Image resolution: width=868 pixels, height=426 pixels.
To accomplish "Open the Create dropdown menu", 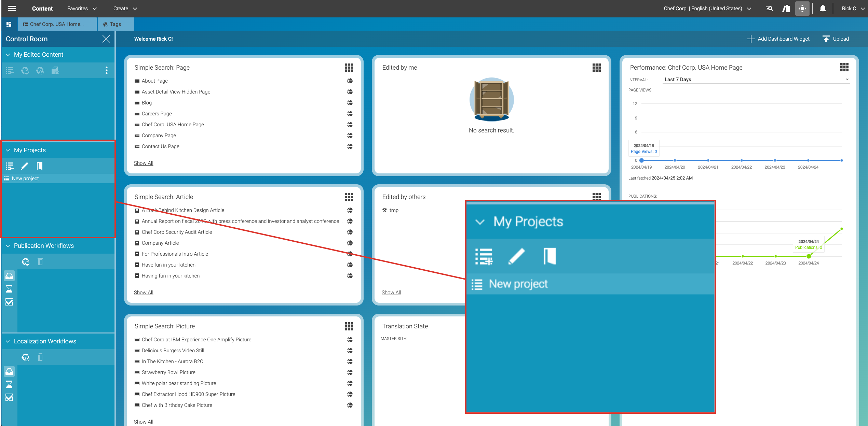I will click(x=125, y=9).
